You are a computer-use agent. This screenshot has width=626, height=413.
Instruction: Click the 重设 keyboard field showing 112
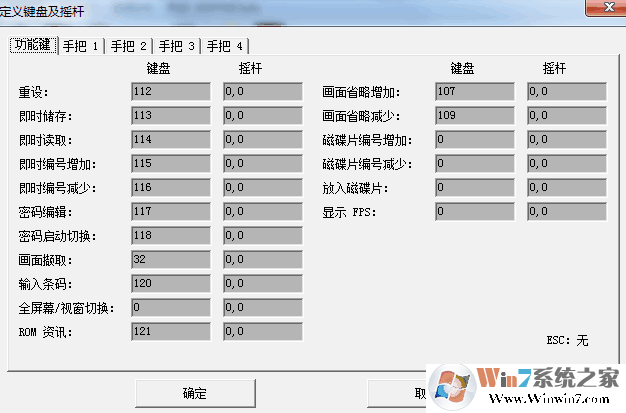(x=170, y=92)
